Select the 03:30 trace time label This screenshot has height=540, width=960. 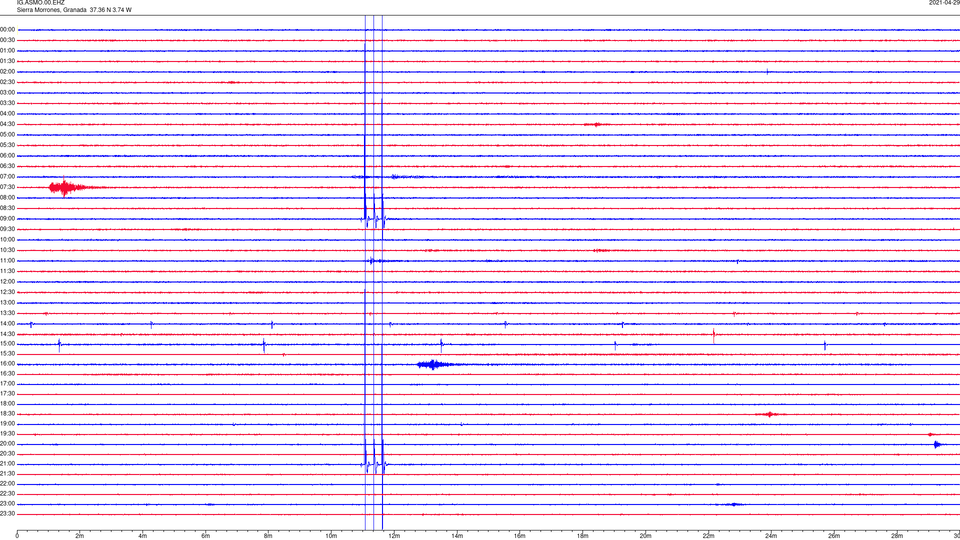point(7,103)
